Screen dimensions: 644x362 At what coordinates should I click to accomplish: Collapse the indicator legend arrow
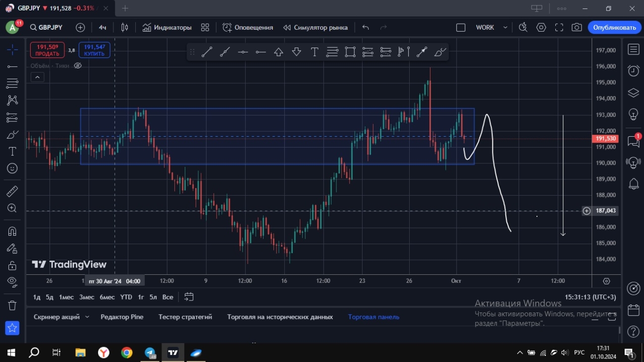(x=37, y=77)
